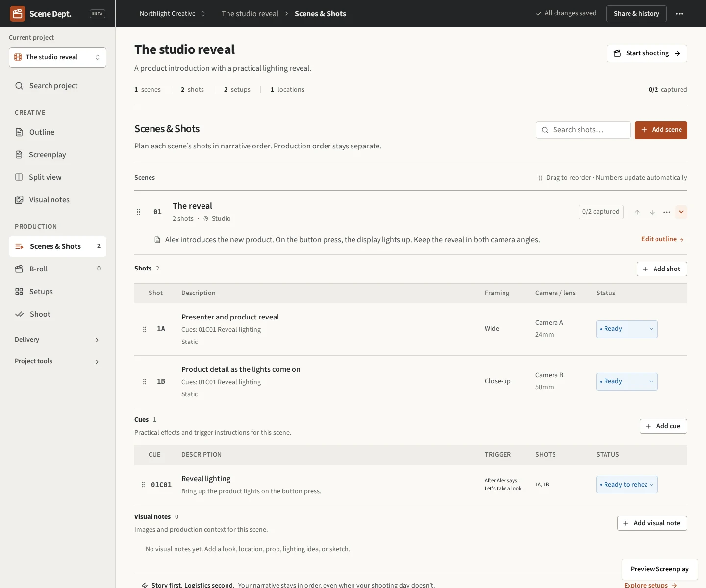Expand the Project tools section
The image size is (706, 588).
57,361
